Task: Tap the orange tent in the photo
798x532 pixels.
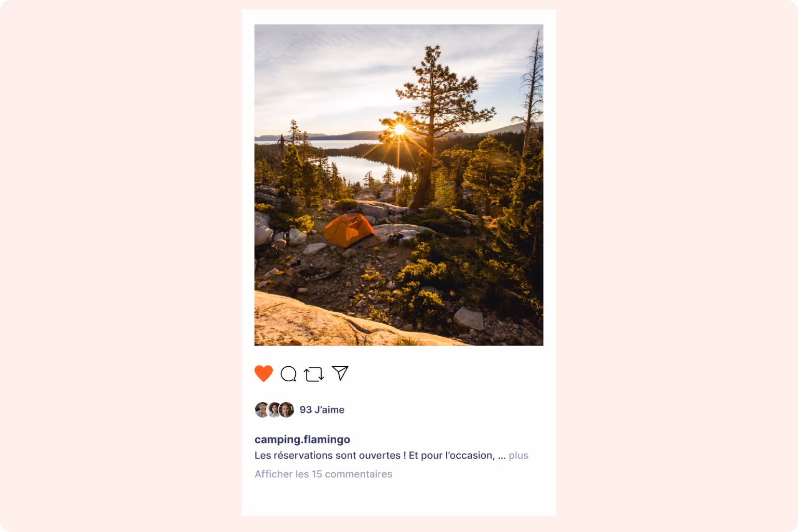Action: click(348, 230)
